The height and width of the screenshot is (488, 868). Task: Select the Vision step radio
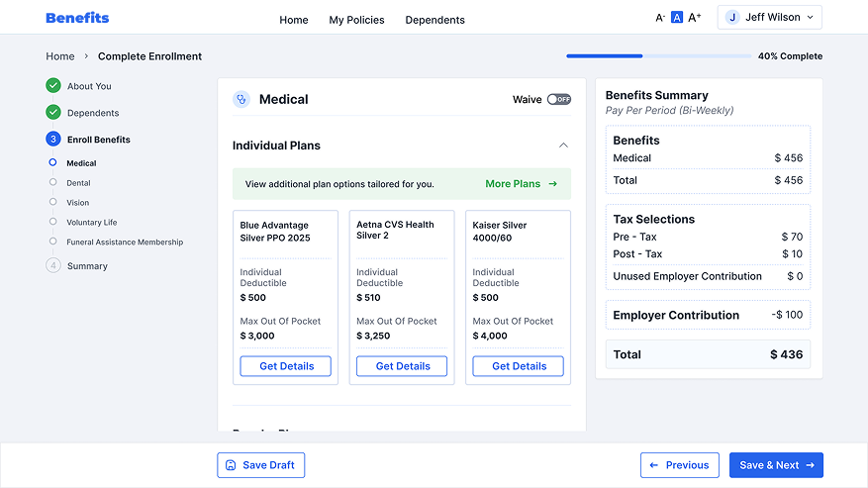[53, 202]
